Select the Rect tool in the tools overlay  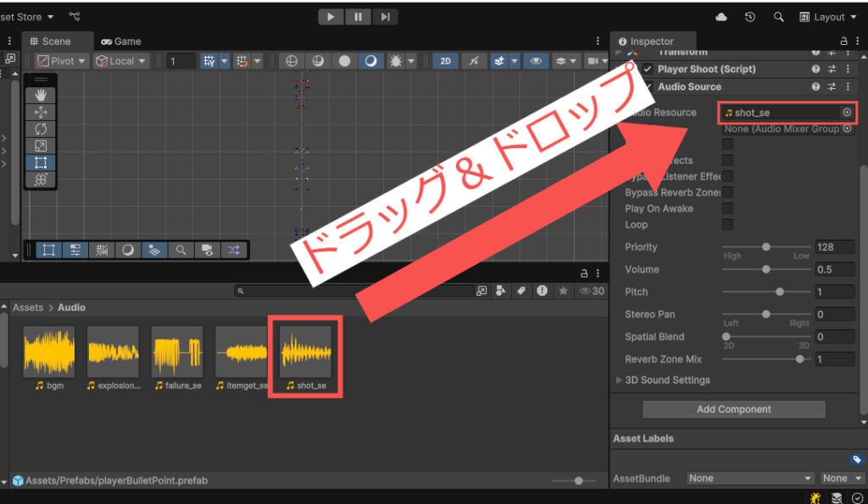(x=41, y=162)
